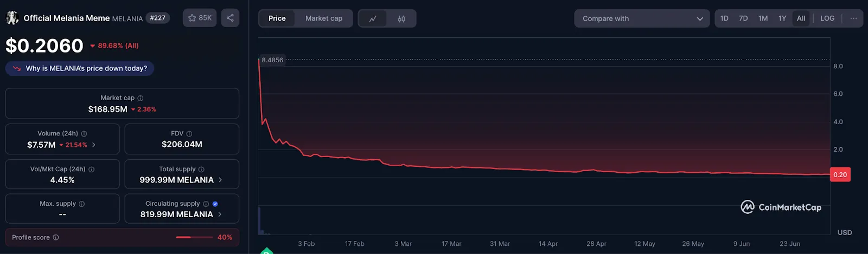Click the Profile score 40% progress bar

194,237
